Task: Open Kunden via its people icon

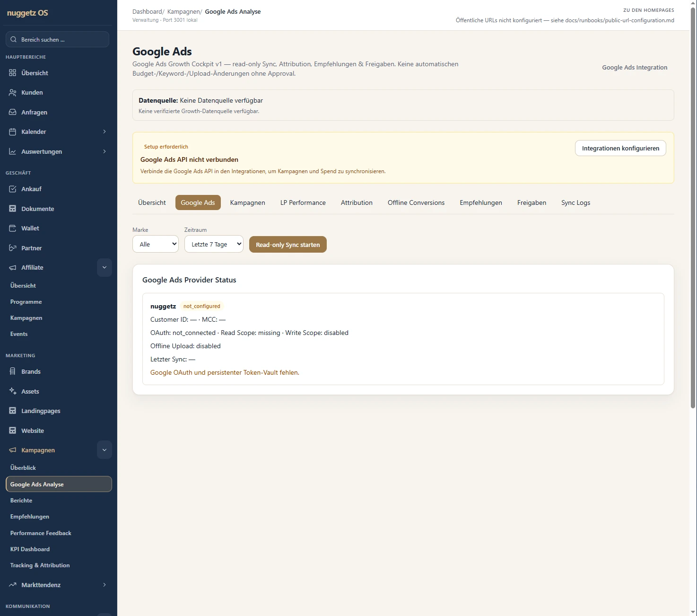Action: 13,92
